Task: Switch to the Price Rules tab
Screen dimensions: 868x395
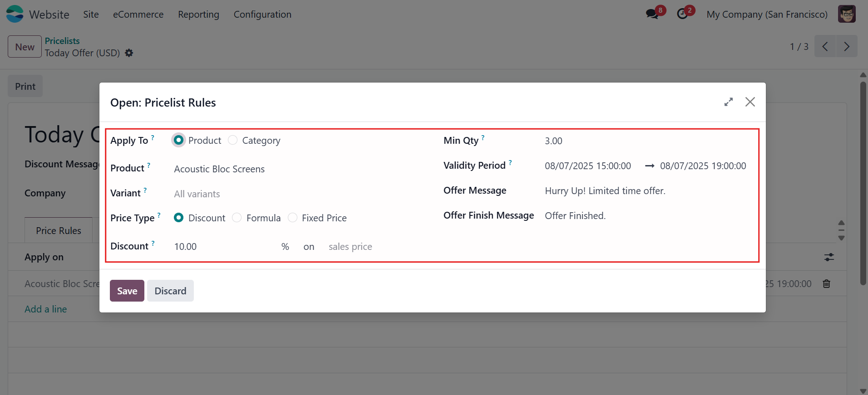Action: tap(59, 230)
